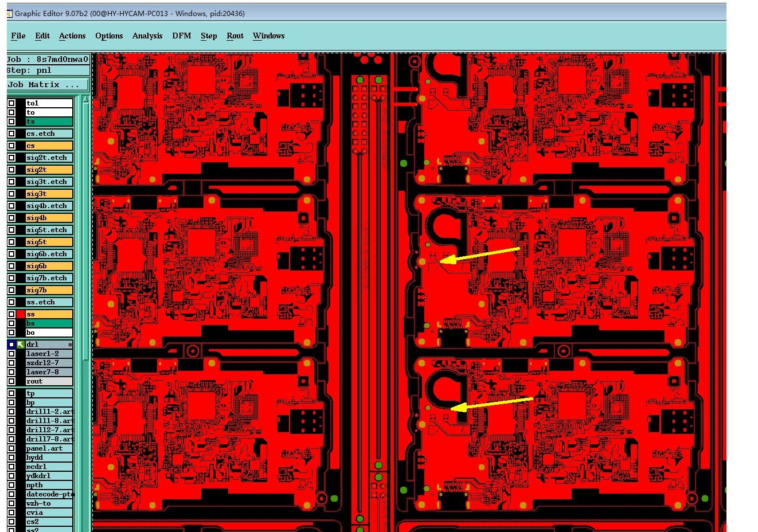Screen dimensions: 758x532
Task: Select the sig2t.etch layer name
Action: 49,158
